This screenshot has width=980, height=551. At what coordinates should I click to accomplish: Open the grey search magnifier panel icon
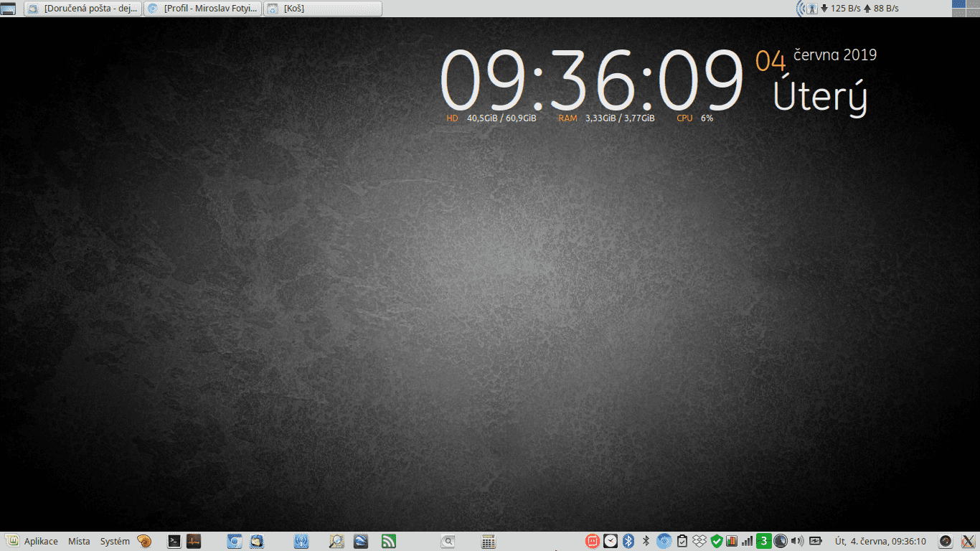[x=448, y=541]
